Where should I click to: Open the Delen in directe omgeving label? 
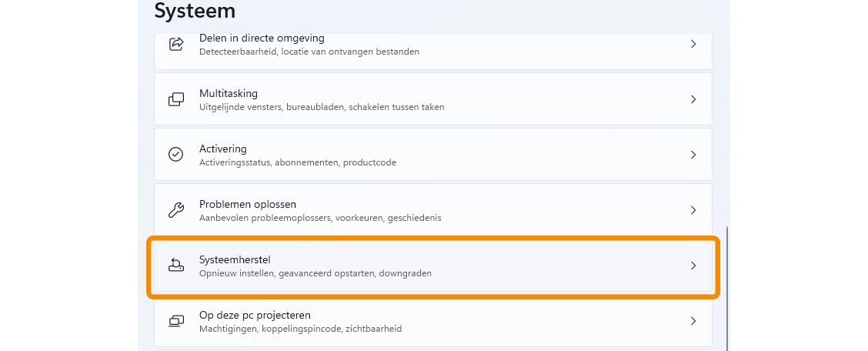[x=261, y=38]
